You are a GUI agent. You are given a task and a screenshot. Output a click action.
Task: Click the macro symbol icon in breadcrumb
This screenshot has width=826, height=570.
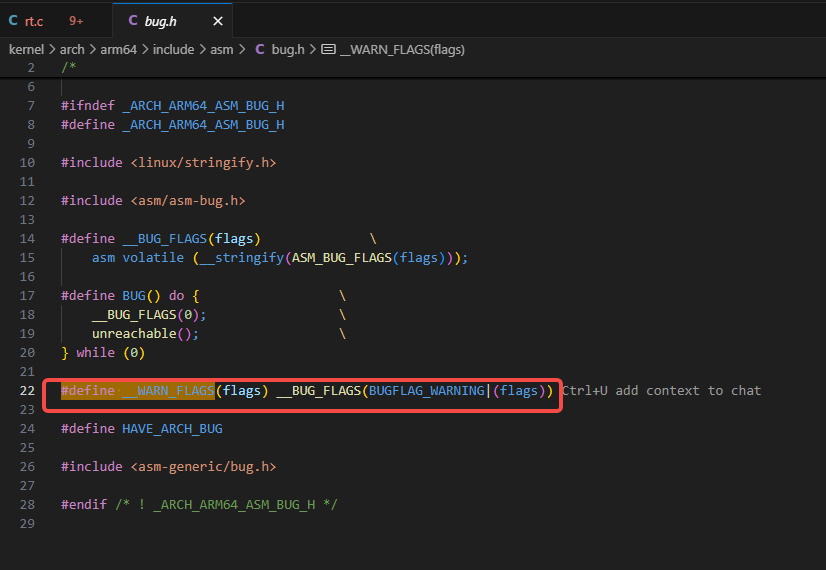click(x=328, y=50)
